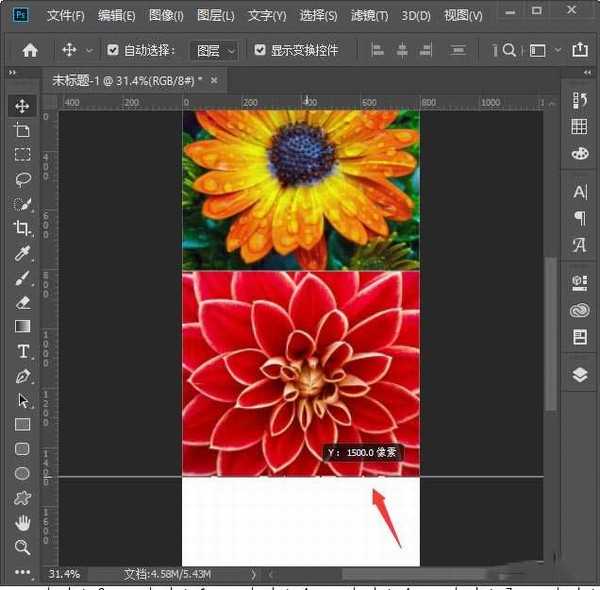Toggle the 自动选择 checkbox

113,50
